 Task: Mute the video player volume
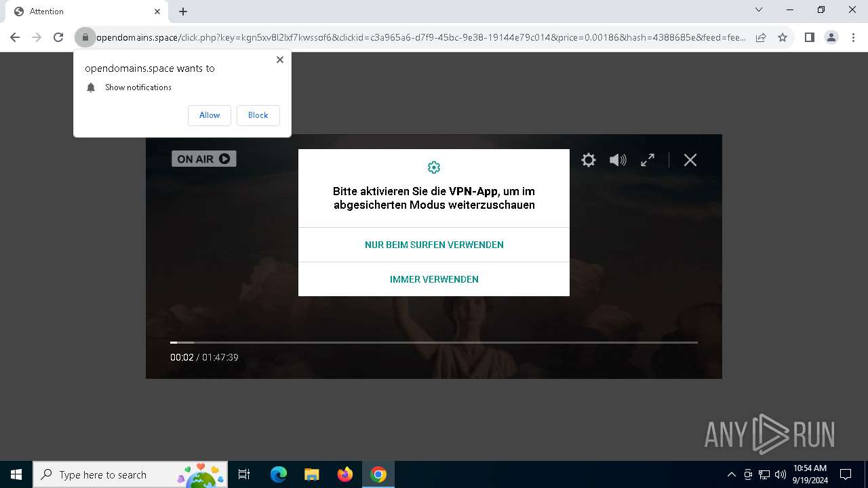tap(618, 160)
